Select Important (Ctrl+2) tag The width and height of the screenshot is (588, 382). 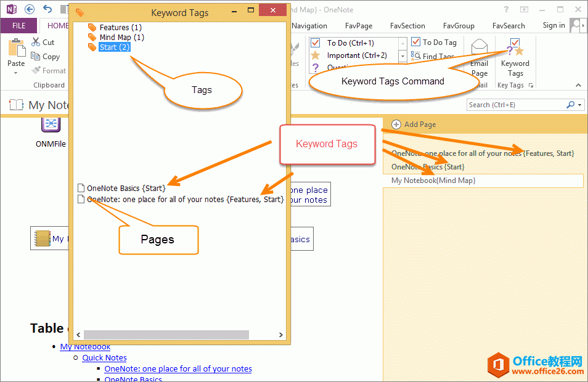point(357,55)
